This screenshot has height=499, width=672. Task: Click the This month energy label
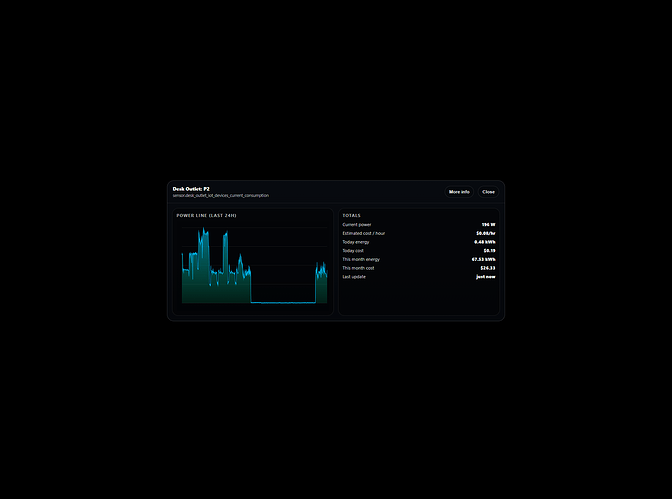pos(361,259)
